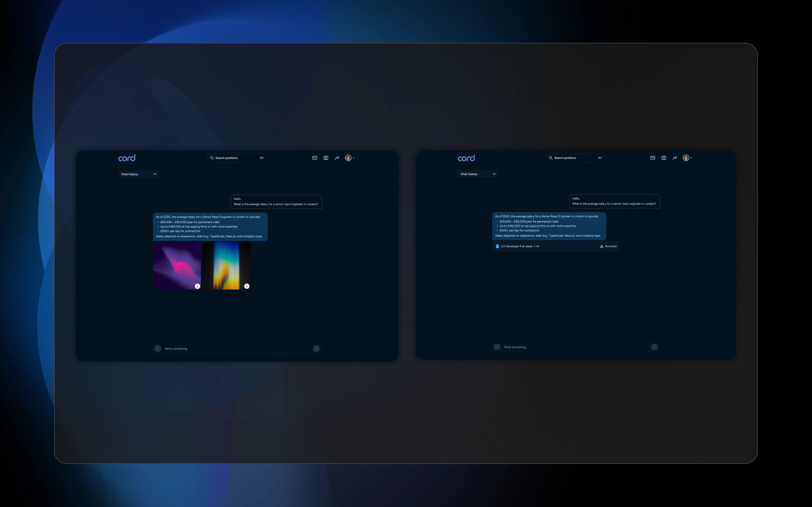The height and width of the screenshot is (507, 812).
Task: Click columns board icon in CV-attachment chat window
Action: [664, 158]
